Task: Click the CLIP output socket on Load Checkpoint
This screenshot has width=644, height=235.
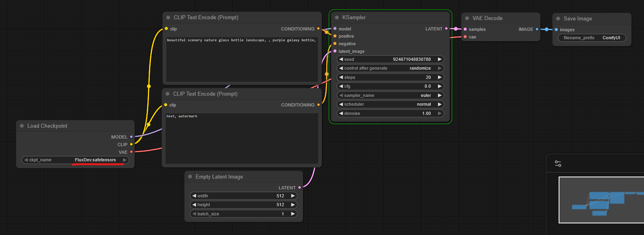Action: [131, 145]
